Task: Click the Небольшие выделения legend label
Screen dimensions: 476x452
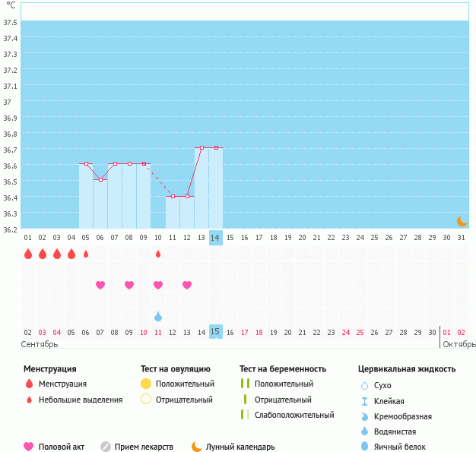Action: click(80, 400)
